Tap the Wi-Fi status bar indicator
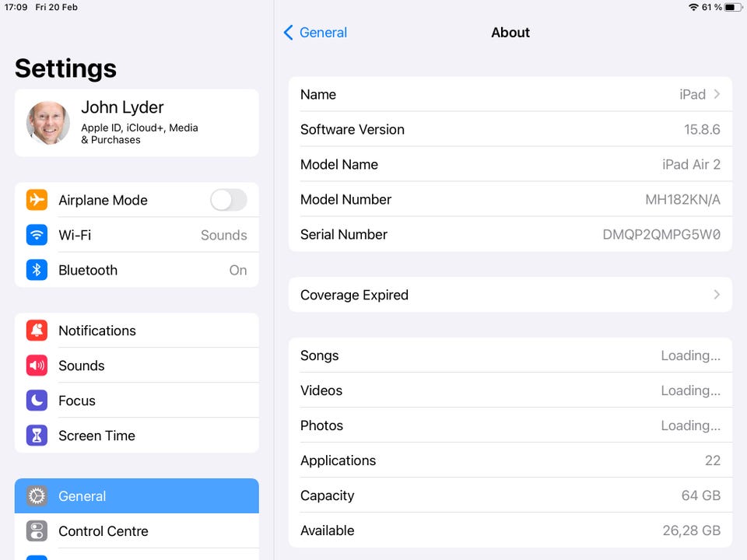The image size is (747, 560). pos(693,7)
